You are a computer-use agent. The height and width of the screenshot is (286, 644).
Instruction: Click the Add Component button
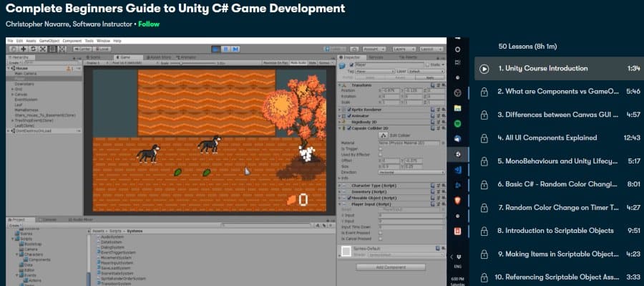391,267
